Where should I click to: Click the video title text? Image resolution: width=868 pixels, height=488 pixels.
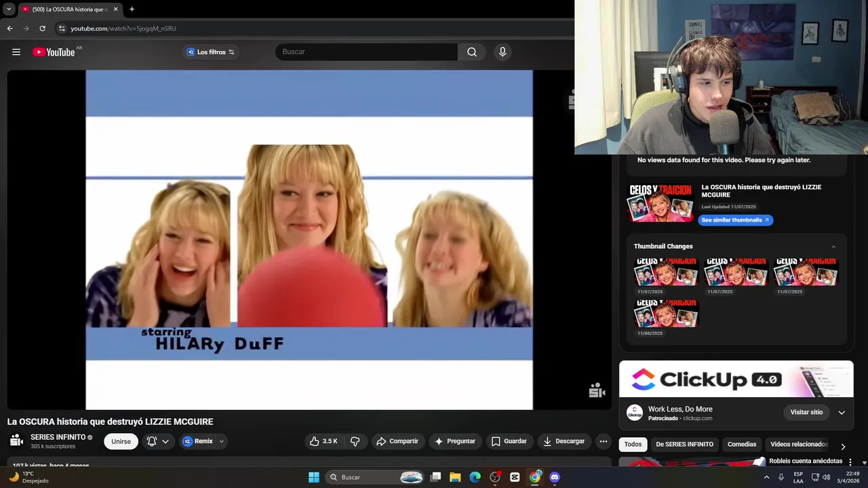click(x=111, y=422)
